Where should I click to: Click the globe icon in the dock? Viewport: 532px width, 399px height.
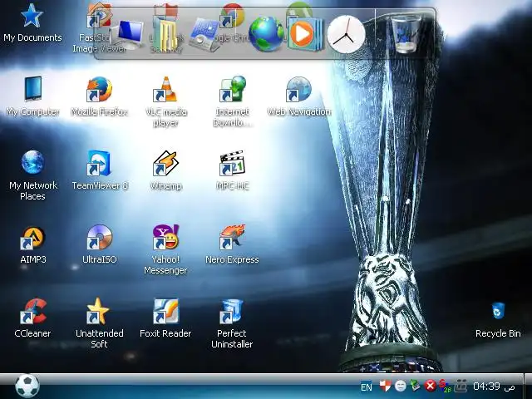point(266,35)
